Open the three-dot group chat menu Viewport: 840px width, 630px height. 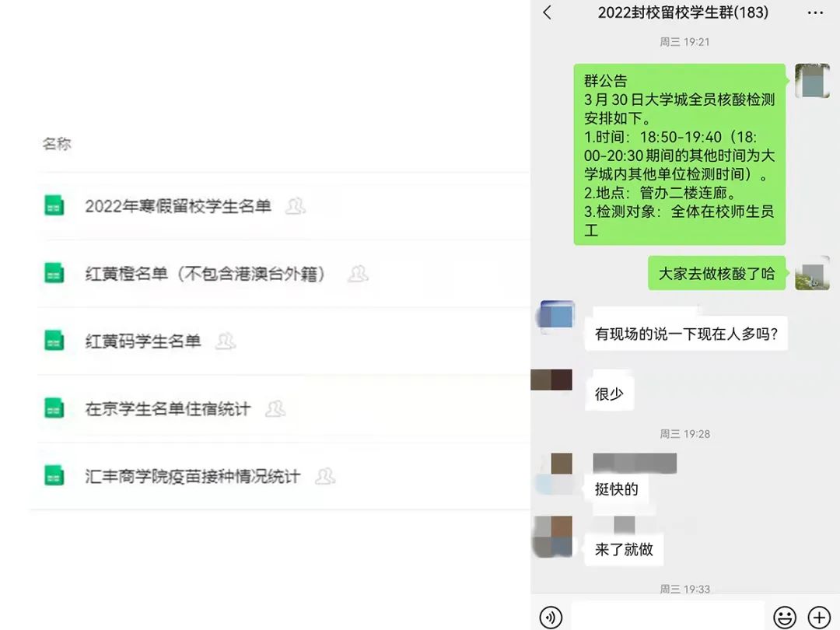point(815,13)
